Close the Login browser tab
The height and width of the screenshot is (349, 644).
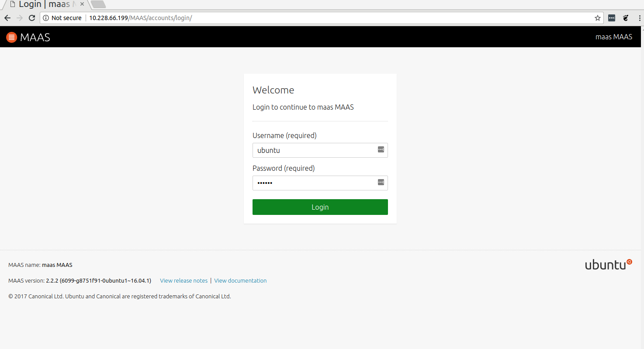[82, 4]
